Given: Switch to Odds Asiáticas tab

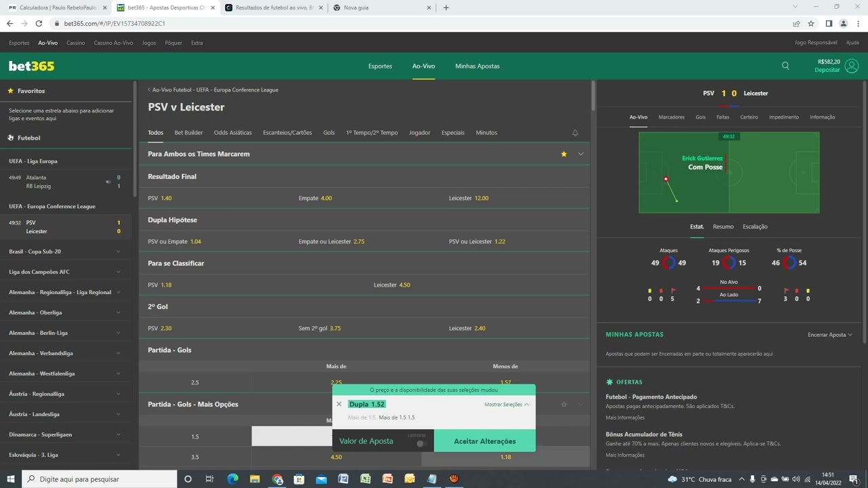Looking at the screenshot, I should [x=233, y=133].
